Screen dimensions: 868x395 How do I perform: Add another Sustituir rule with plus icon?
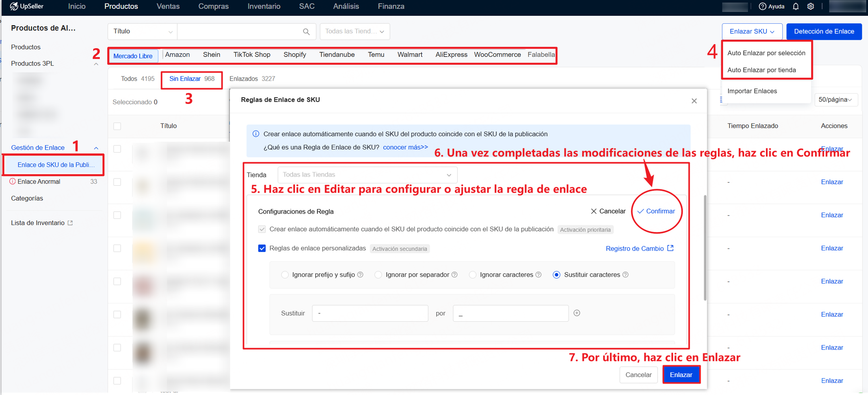click(577, 313)
